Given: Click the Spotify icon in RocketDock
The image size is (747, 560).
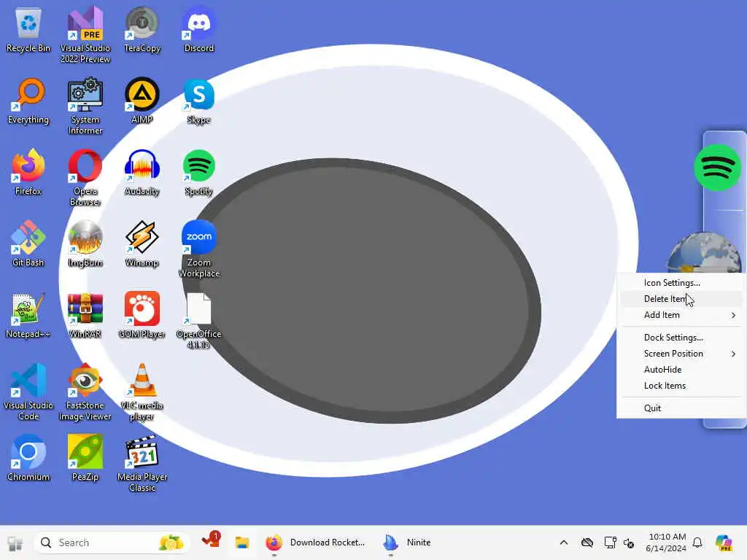Looking at the screenshot, I should click(717, 168).
